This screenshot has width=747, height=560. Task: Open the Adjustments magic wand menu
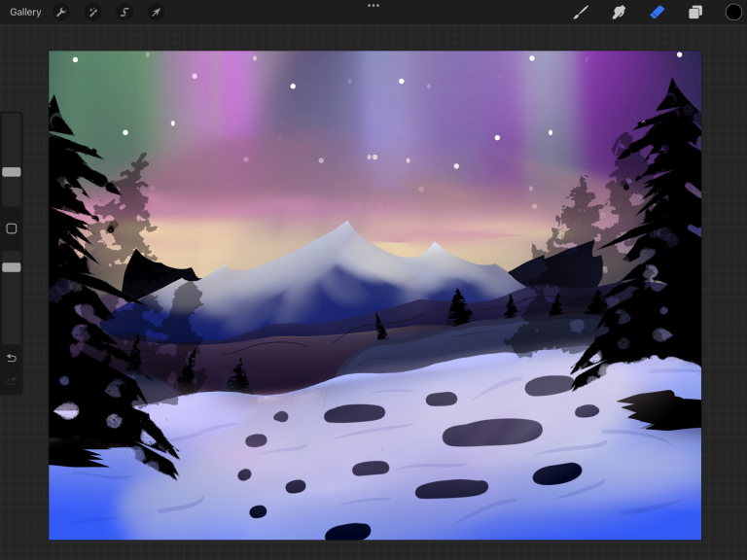(x=92, y=13)
